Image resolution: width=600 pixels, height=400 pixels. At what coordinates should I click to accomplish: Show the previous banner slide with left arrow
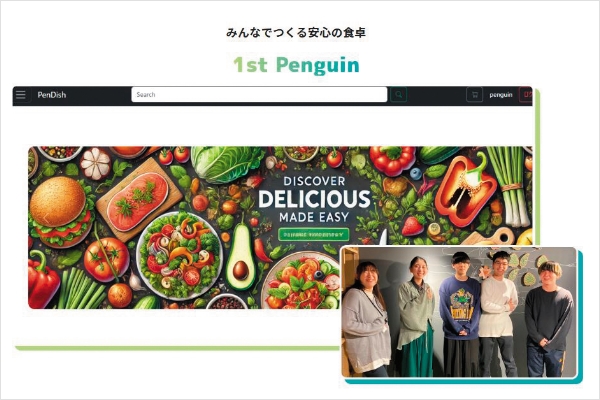click(x=46, y=219)
